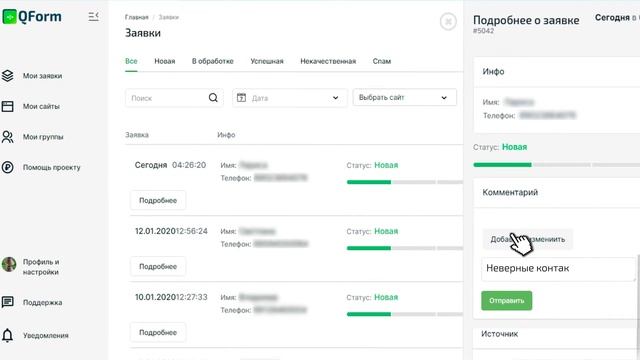Click the search magnifier icon
The height and width of the screenshot is (360, 640).
[x=213, y=98]
